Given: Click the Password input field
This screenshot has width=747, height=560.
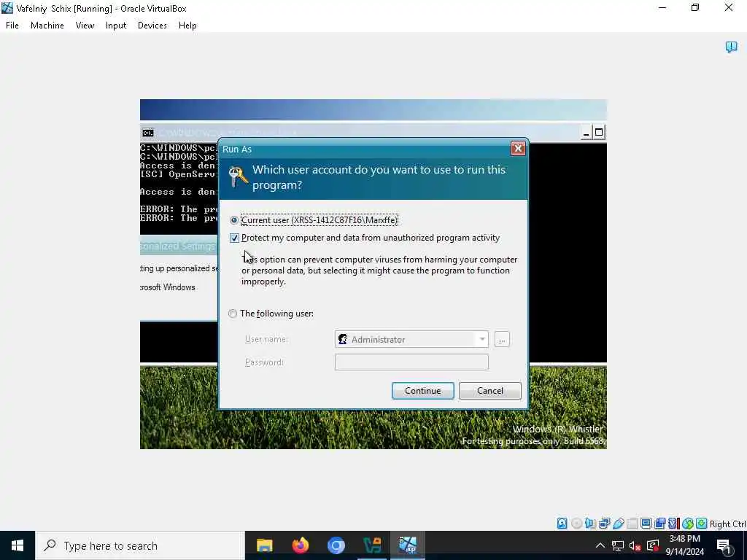Looking at the screenshot, I should (411, 362).
